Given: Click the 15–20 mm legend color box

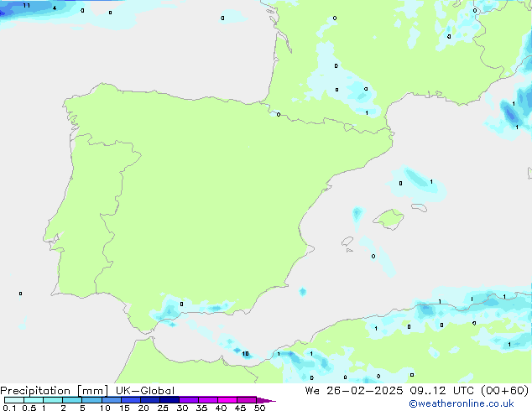Looking at the screenshot, I should pyautogui.click(x=131, y=400).
